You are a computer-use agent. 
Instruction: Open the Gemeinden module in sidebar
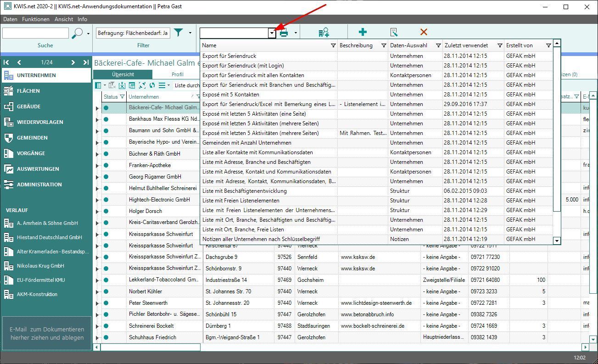click(46, 138)
